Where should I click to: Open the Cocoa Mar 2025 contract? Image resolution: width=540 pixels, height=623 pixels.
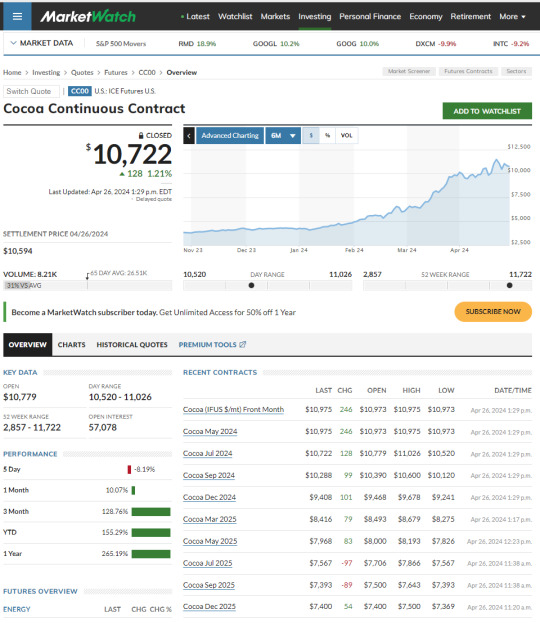coord(209,519)
